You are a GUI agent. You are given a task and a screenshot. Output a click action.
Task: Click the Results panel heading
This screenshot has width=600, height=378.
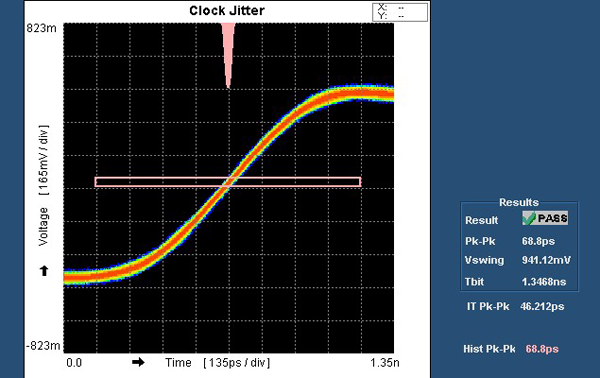tap(519, 202)
